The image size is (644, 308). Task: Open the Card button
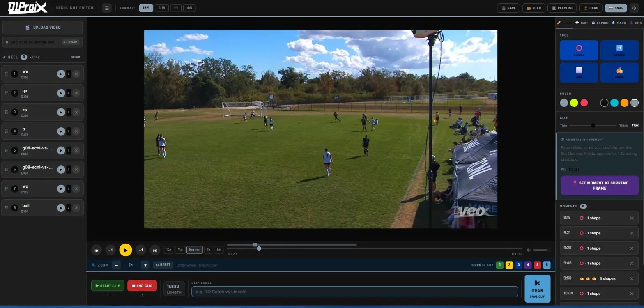591,8
